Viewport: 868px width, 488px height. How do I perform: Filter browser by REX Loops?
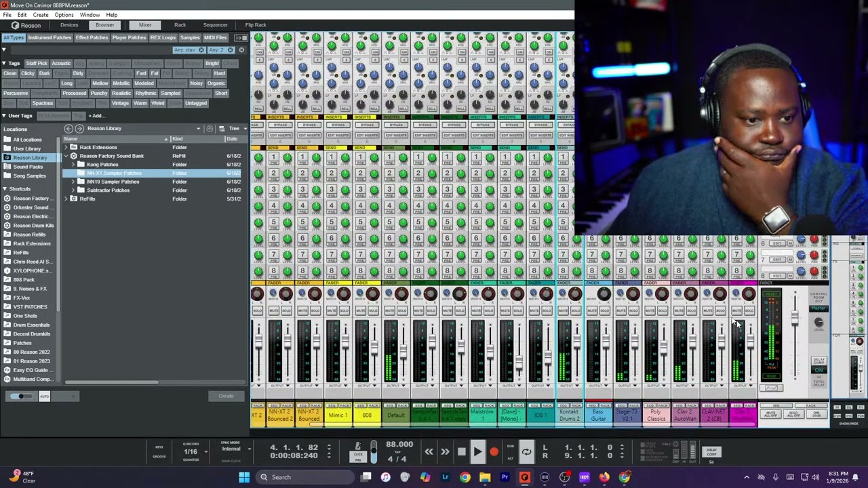(x=163, y=38)
